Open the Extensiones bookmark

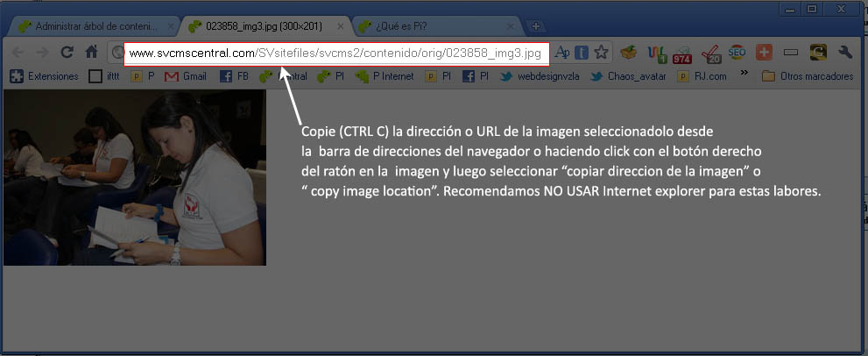(44, 76)
